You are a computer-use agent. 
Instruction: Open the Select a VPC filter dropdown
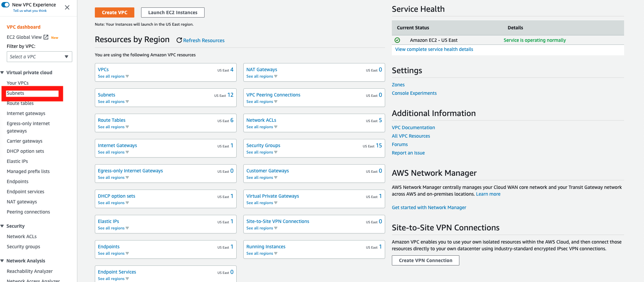[39, 57]
